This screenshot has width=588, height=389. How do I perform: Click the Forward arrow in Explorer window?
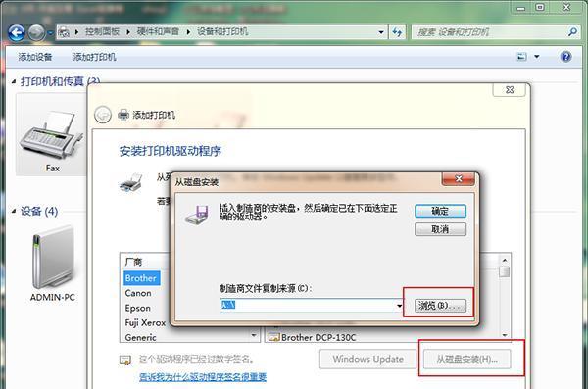coord(36,33)
